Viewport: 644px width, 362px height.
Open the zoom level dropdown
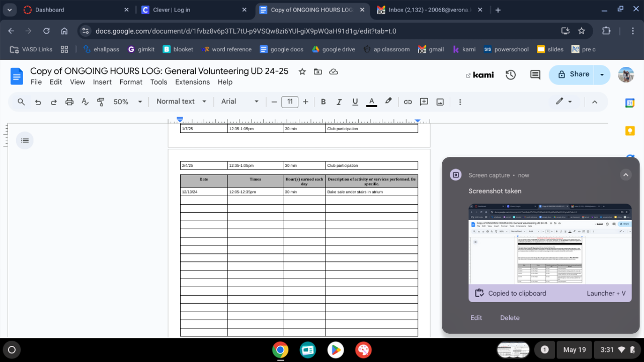point(128,102)
